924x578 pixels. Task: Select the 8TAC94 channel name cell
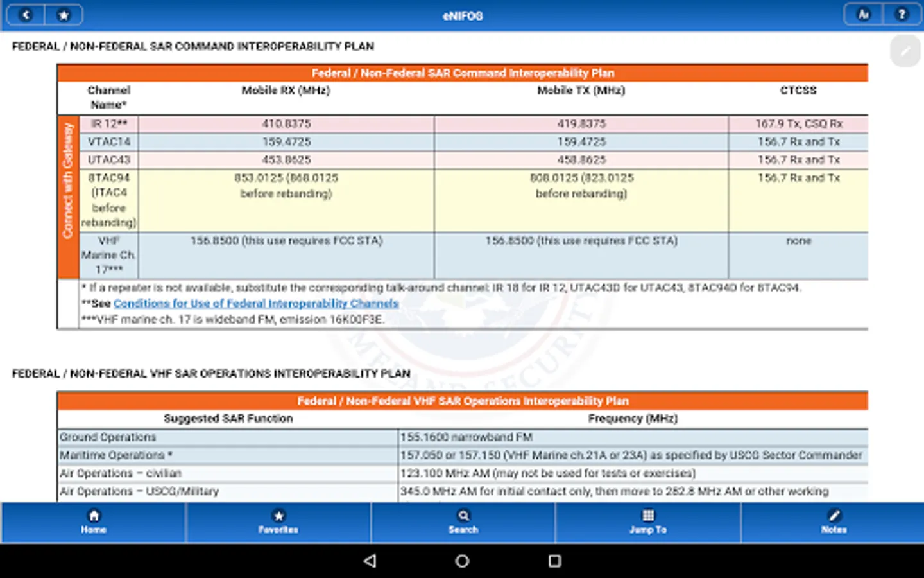pyautogui.click(x=108, y=200)
